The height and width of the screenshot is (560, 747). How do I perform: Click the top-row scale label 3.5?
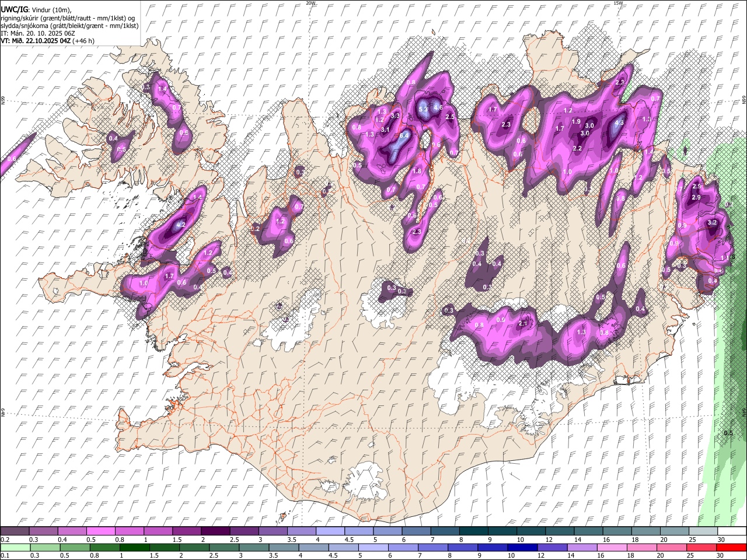click(x=291, y=540)
